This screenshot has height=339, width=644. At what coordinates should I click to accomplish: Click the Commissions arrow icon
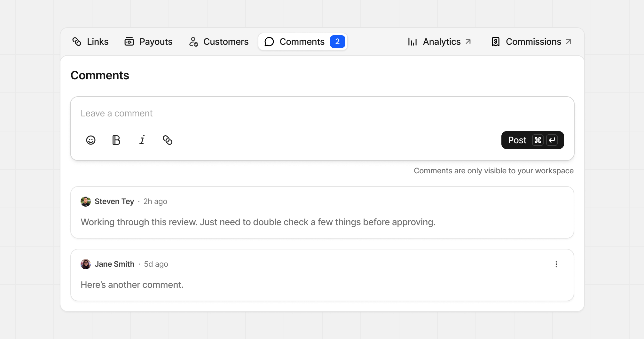coord(569,42)
